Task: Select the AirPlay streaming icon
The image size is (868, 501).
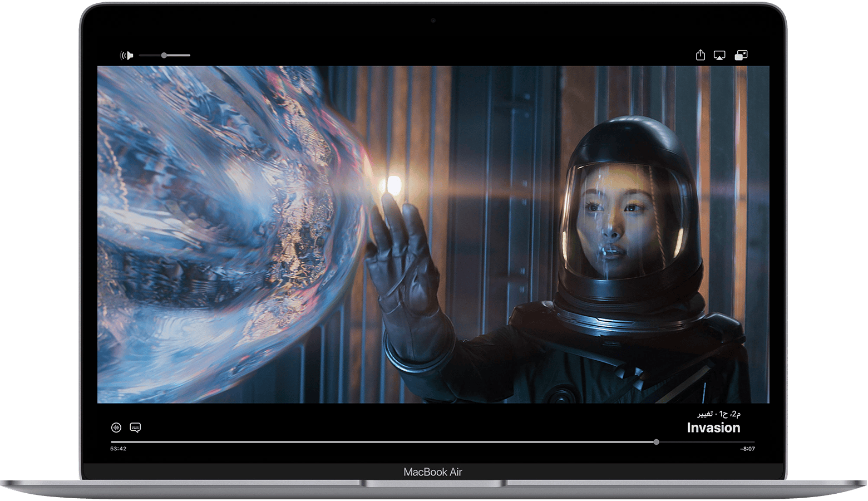Action: 719,55
